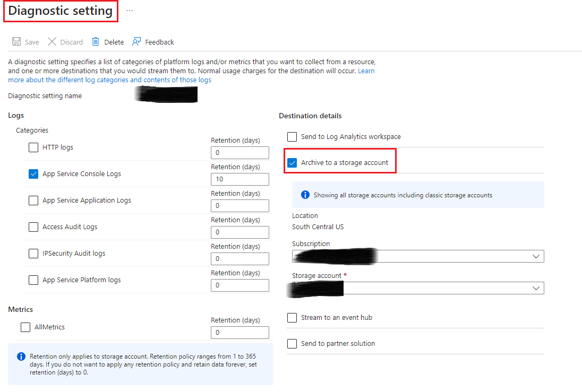
Task: Click the Feedback button label
Action: (159, 42)
